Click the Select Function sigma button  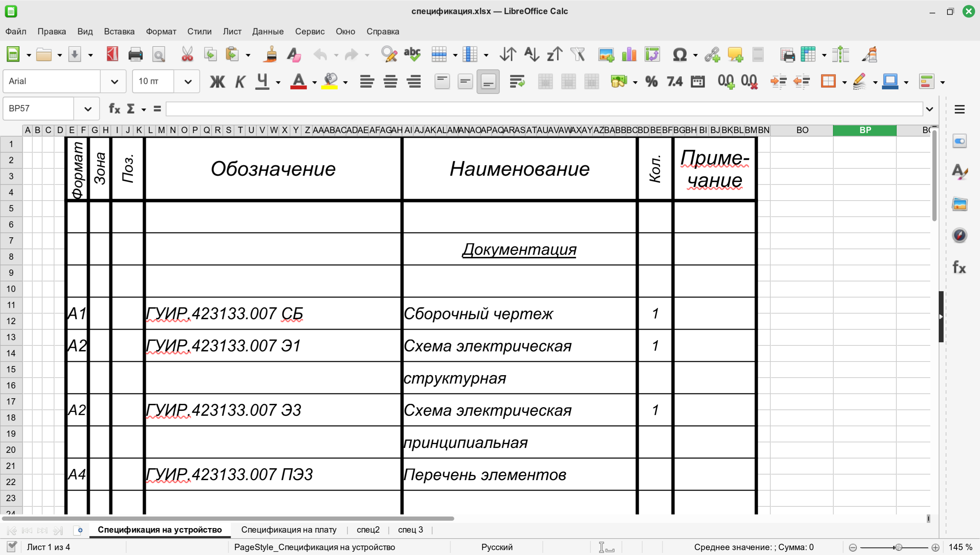pyautogui.click(x=130, y=108)
